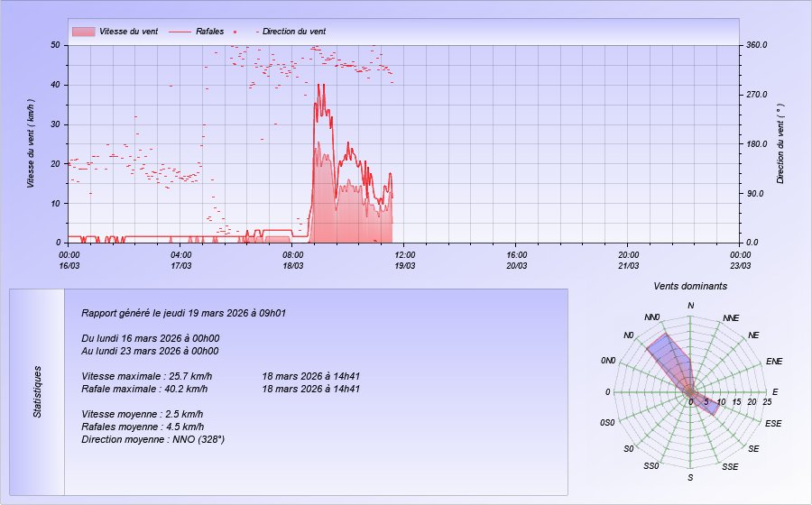Click the Rafales legend line marker
The image size is (812, 505).
pyautogui.click(x=180, y=32)
